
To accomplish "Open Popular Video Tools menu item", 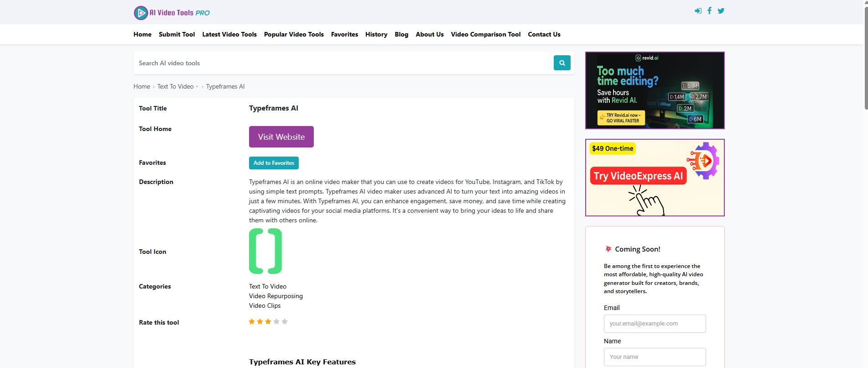I will pyautogui.click(x=294, y=34).
